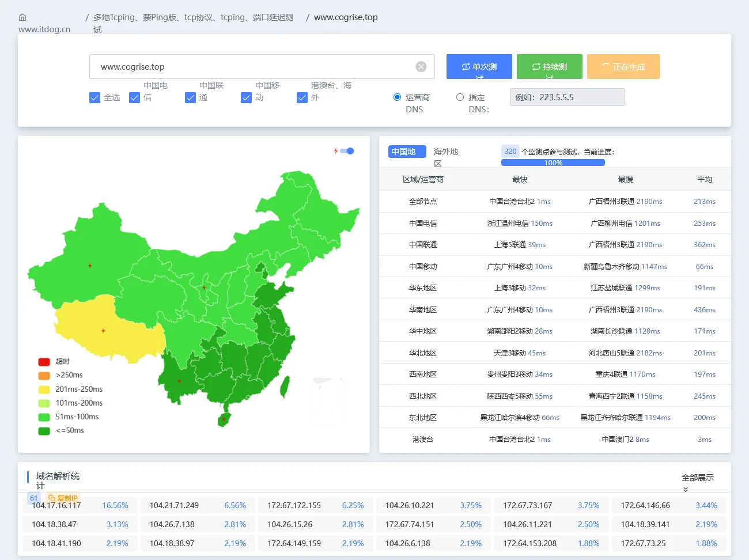This screenshot has width=749, height=560.
Task: Uncheck the 中国电信 checkbox
Action: tap(134, 97)
